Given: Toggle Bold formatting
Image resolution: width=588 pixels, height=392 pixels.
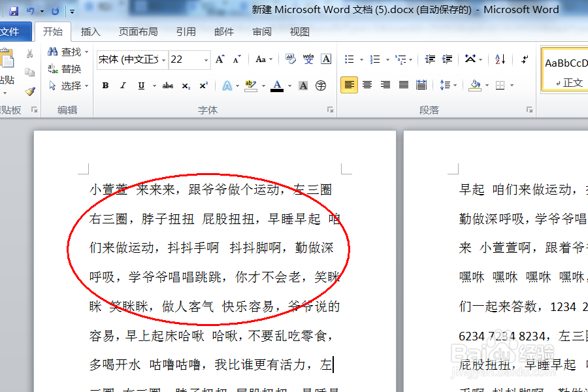Looking at the screenshot, I should point(105,86).
